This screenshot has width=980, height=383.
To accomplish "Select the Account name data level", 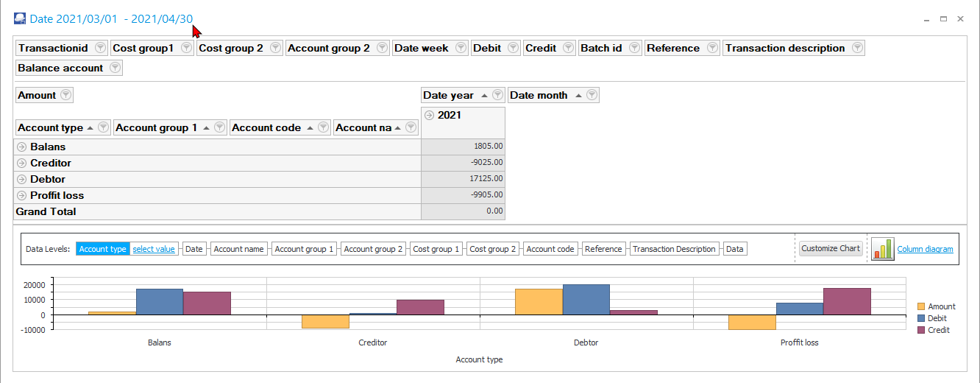I will (x=239, y=249).
